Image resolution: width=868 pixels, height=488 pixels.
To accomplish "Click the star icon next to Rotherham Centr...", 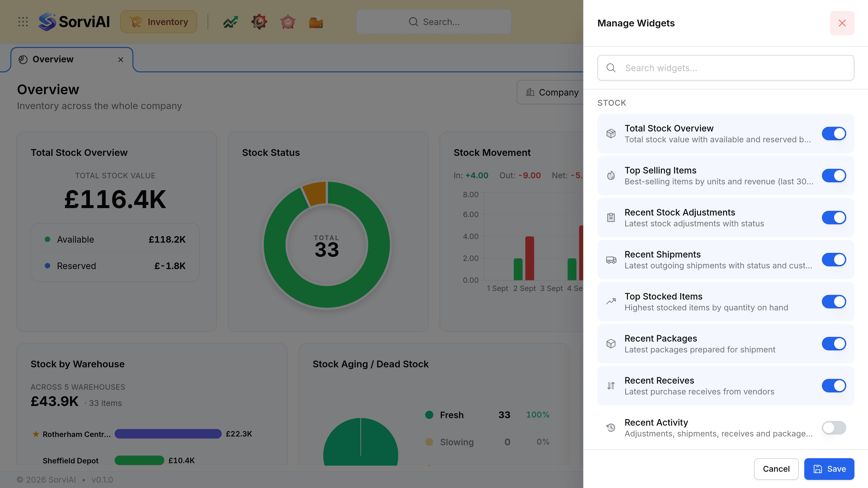I will [36, 434].
